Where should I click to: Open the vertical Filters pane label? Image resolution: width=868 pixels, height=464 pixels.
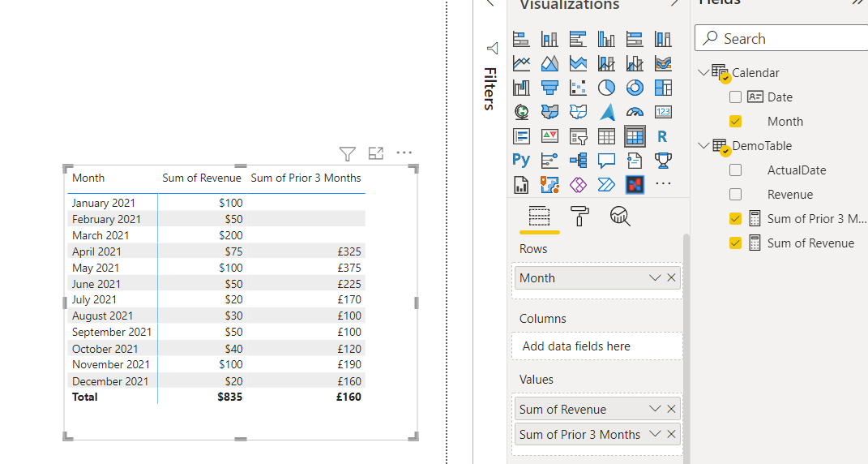490,88
